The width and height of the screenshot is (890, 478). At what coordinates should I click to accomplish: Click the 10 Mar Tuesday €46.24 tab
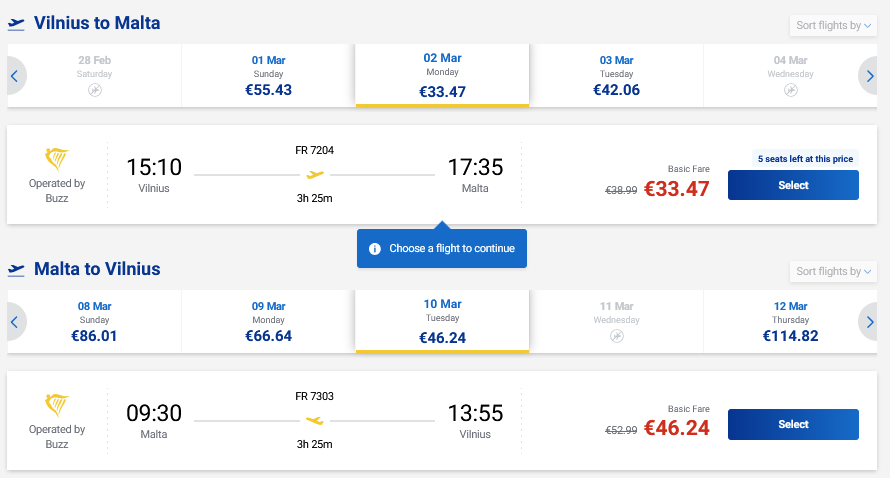tap(442, 321)
